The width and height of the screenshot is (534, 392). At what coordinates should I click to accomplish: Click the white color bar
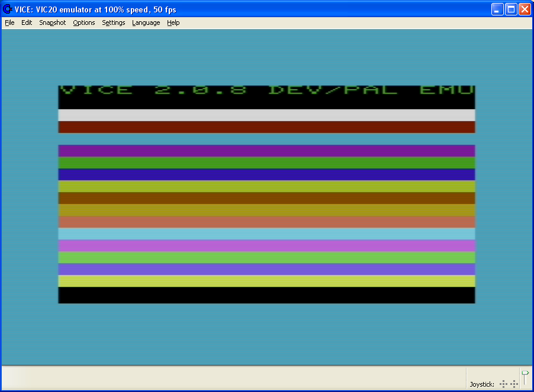coord(266,115)
